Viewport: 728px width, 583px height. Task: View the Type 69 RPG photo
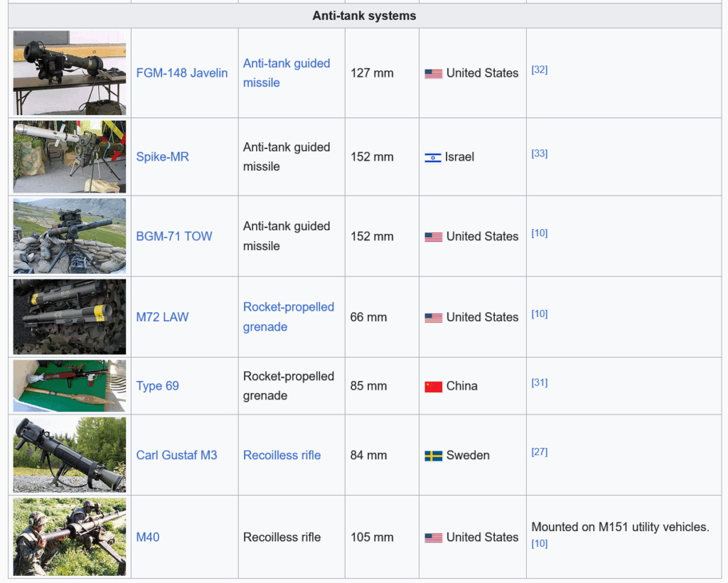pyautogui.click(x=70, y=386)
